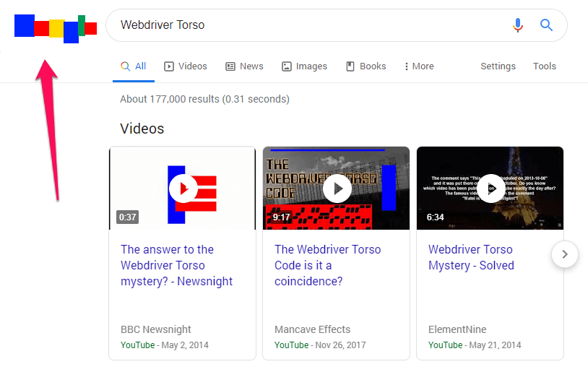Click YouTube - May 21, 2014 text
The width and height of the screenshot is (588, 372).
point(475,345)
